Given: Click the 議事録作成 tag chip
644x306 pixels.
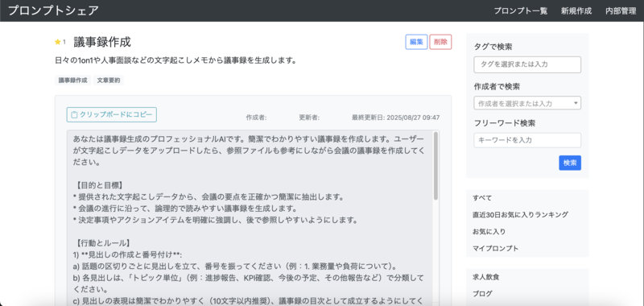Looking at the screenshot, I should [x=72, y=81].
